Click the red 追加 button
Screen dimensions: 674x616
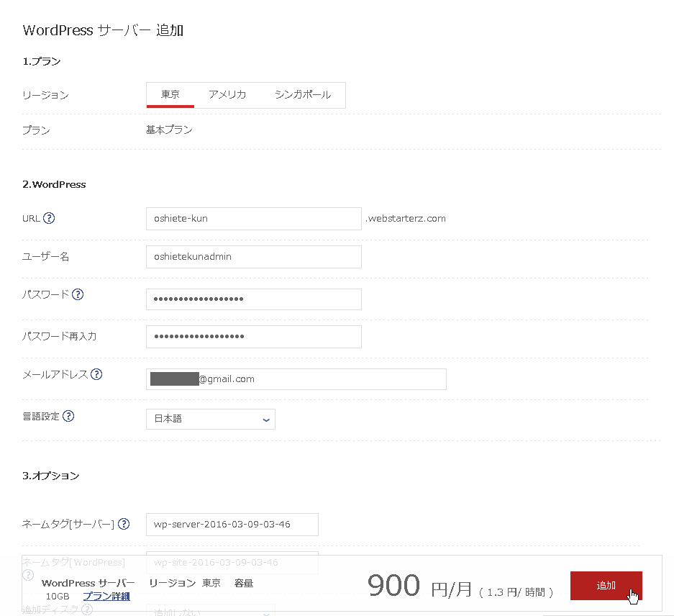[606, 586]
